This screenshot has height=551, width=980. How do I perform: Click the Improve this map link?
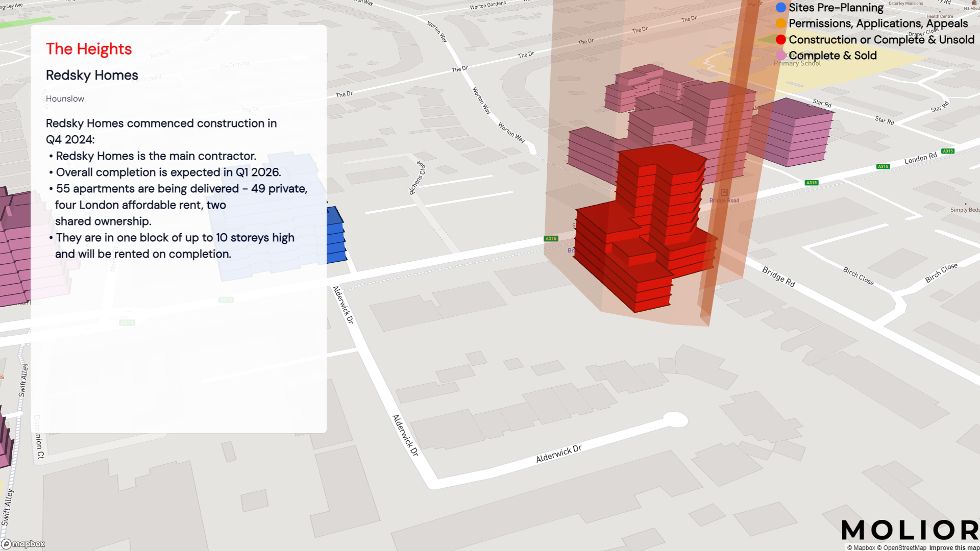(x=954, y=547)
